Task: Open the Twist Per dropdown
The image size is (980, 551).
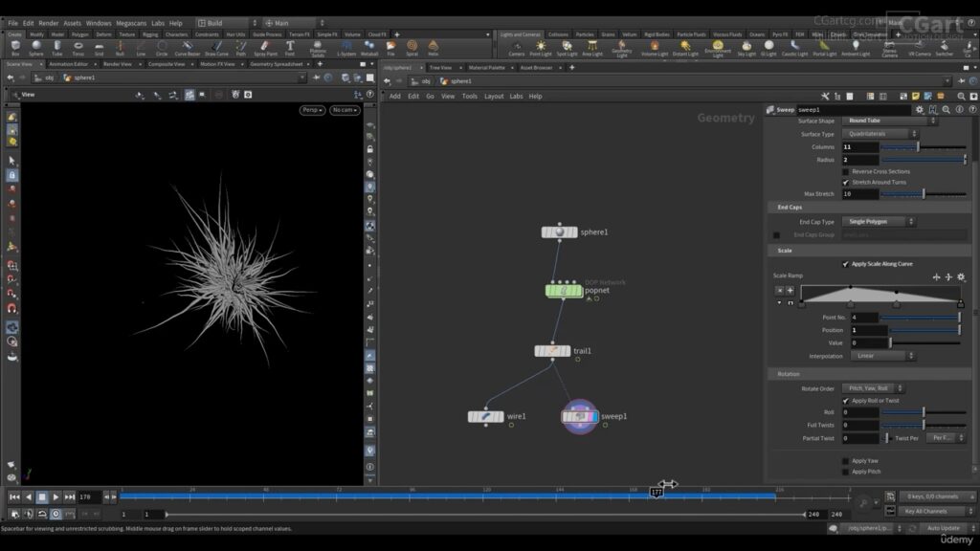Action: (945, 438)
